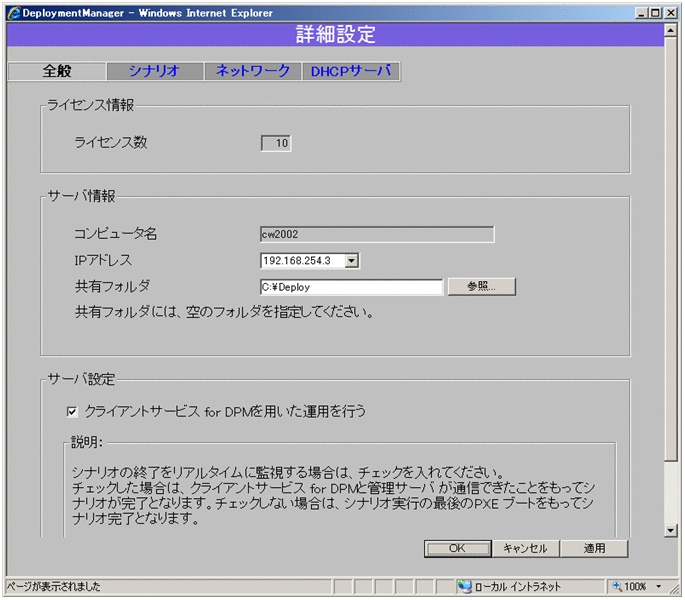Click the IPアドレス label text
This screenshot has width=685, height=600.
[x=103, y=260]
